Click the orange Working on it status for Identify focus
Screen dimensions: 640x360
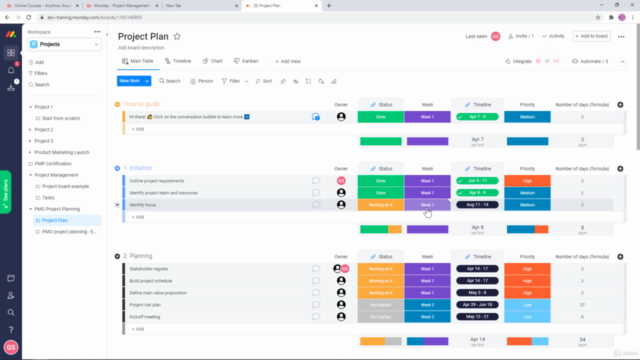[381, 205]
